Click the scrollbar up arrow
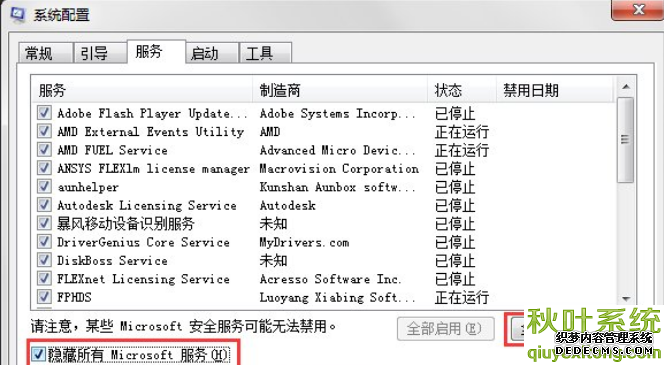 coord(625,87)
